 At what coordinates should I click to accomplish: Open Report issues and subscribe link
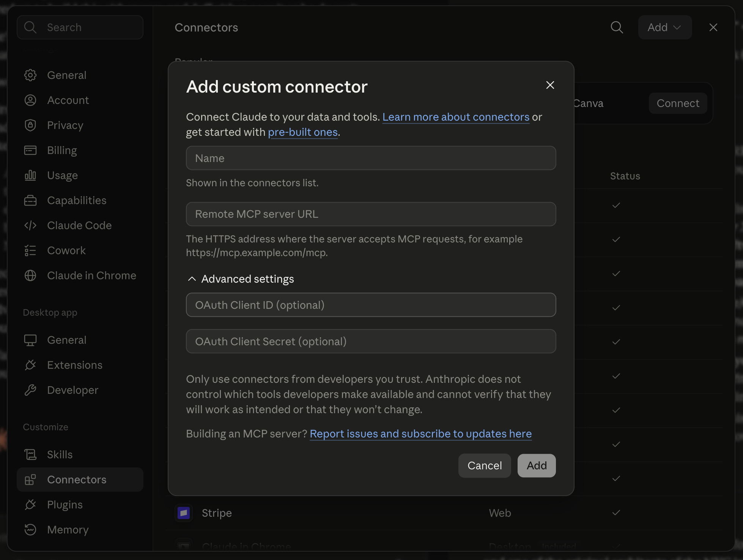(420, 434)
